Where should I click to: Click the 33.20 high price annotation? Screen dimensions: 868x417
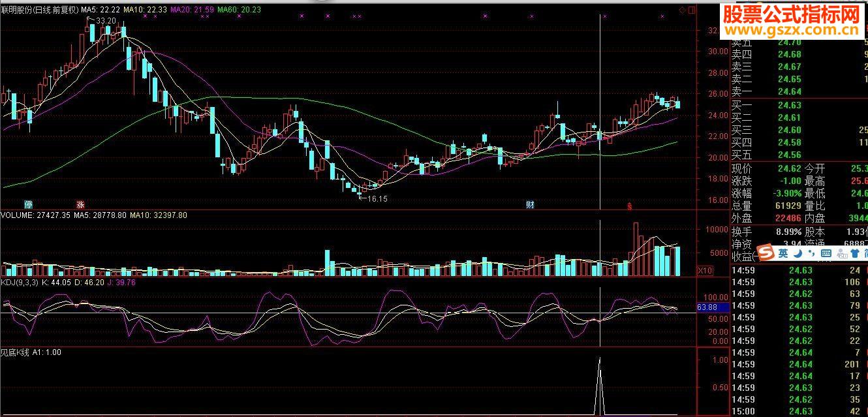pos(105,21)
